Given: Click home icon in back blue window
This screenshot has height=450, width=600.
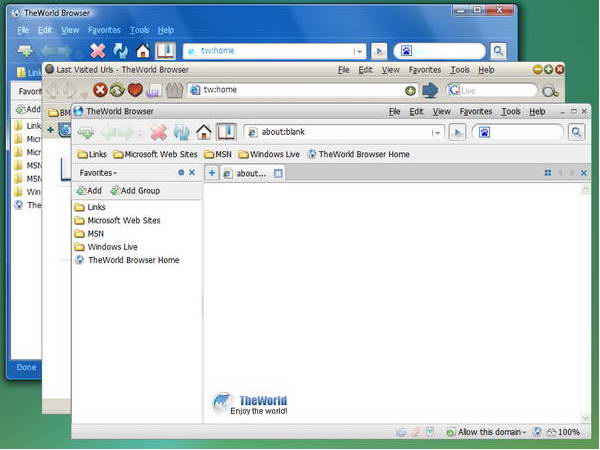Looking at the screenshot, I should tap(143, 51).
